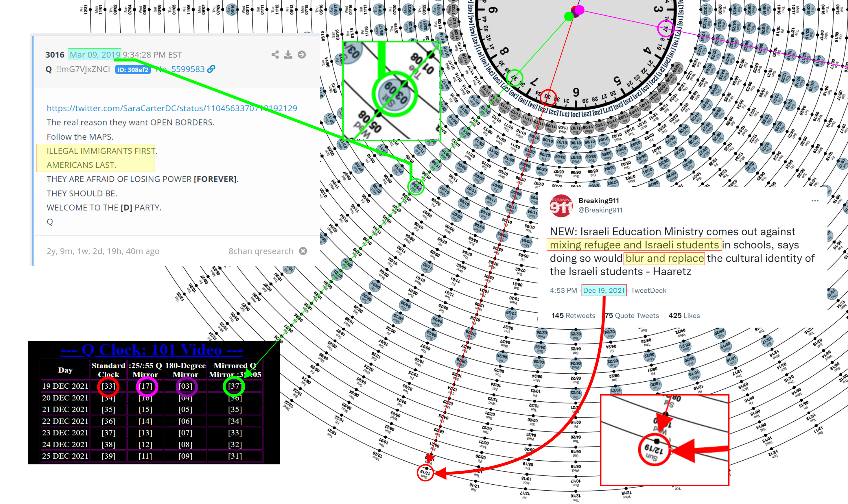The height and width of the screenshot is (504, 848).
Task: Click the 'Follow the MAPS.' line
Action: [x=80, y=137]
